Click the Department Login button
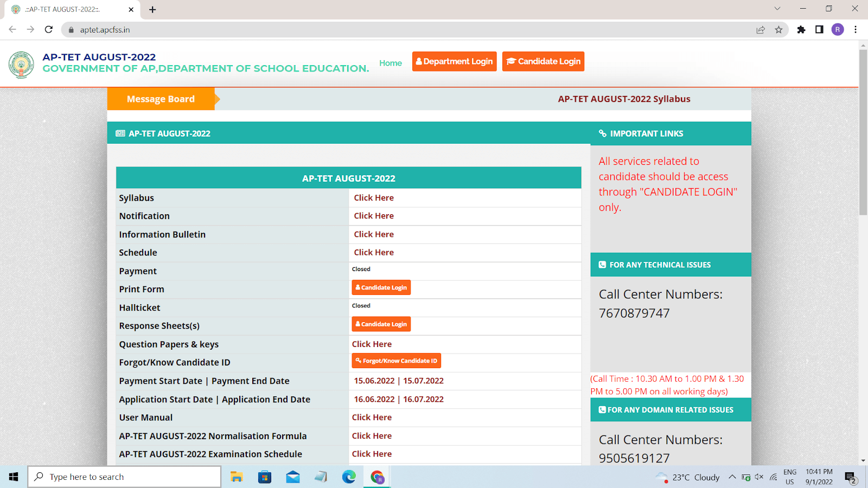 coord(454,61)
